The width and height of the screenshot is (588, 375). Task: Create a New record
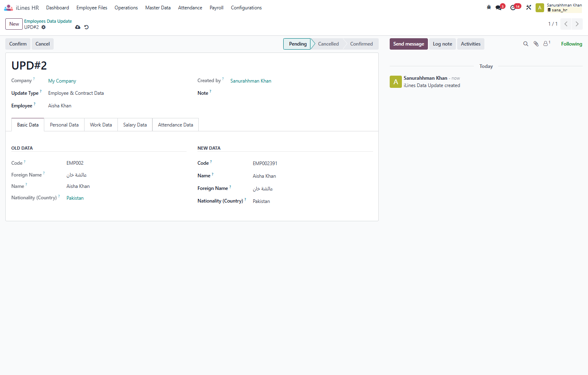click(14, 24)
